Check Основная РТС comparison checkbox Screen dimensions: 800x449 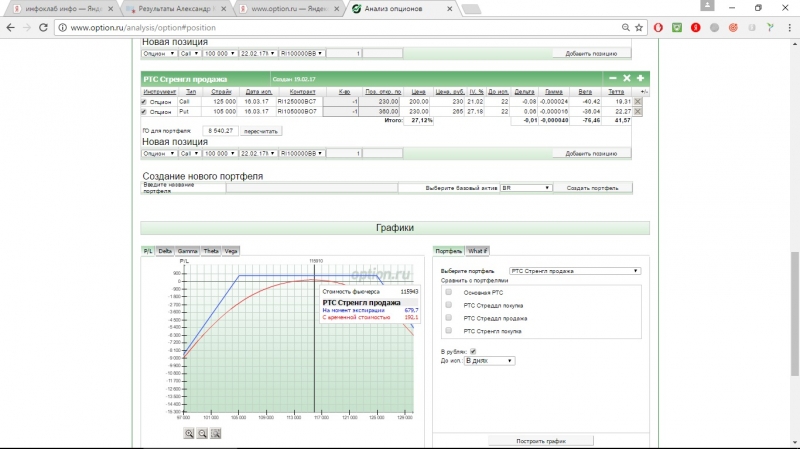448,292
